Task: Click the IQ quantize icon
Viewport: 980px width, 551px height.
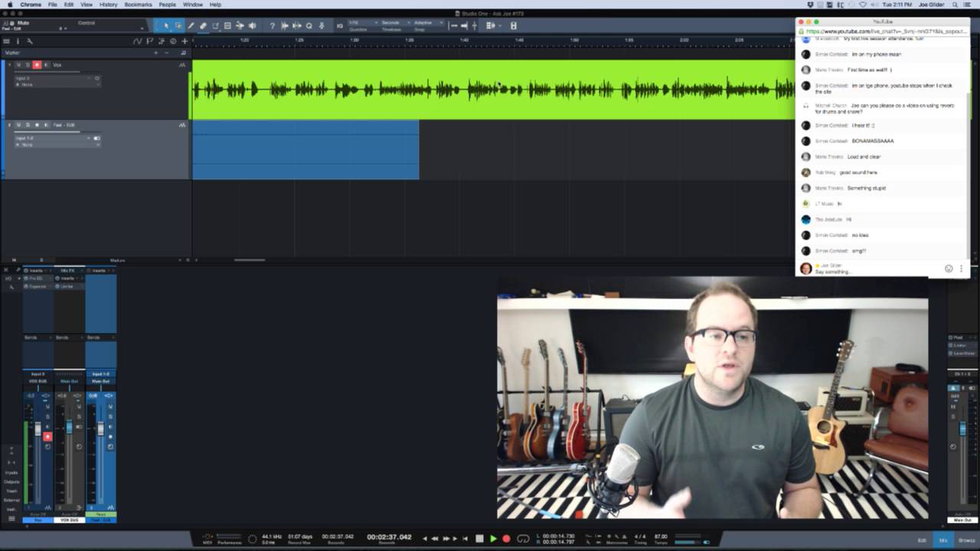Action: point(340,25)
